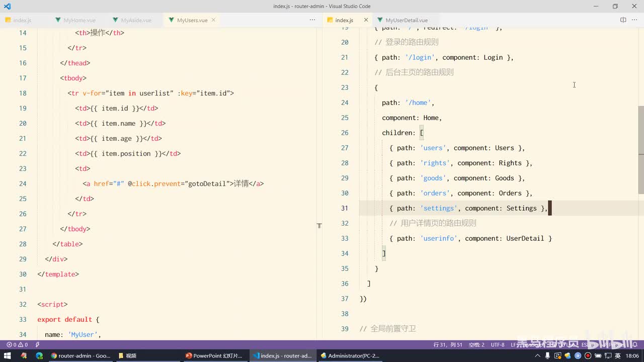Click the lightning bolt status bar icon
This screenshot has width=644, height=362.
(x=37, y=345)
